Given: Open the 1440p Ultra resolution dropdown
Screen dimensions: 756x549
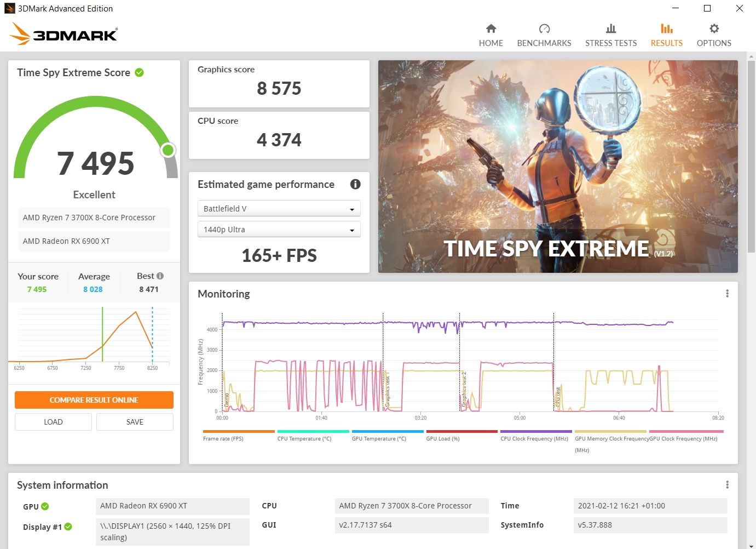Looking at the screenshot, I should coord(279,230).
